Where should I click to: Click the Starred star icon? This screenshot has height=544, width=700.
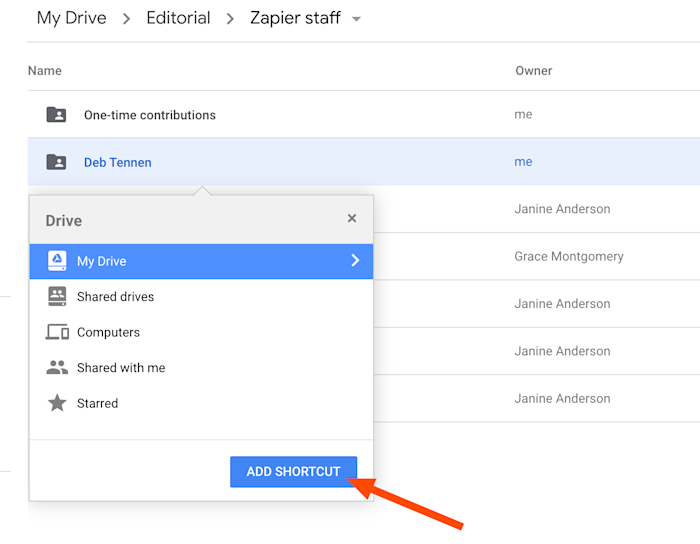tap(57, 403)
